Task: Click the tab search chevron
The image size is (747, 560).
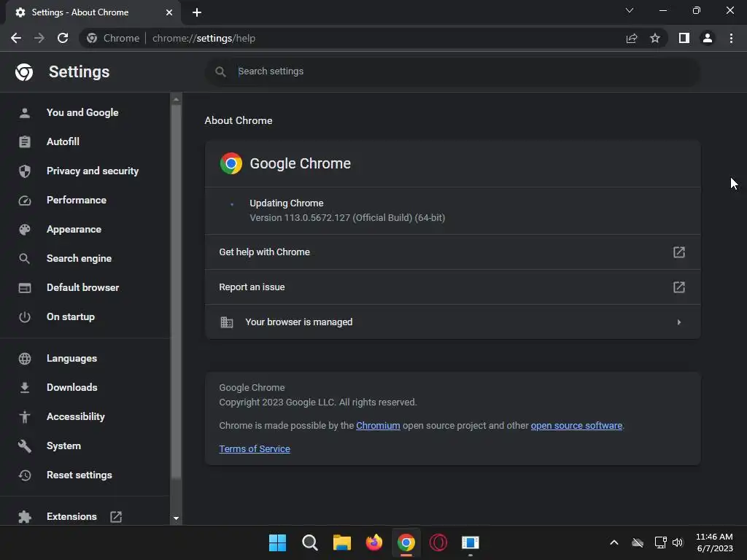Action: [x=630, y=10]
